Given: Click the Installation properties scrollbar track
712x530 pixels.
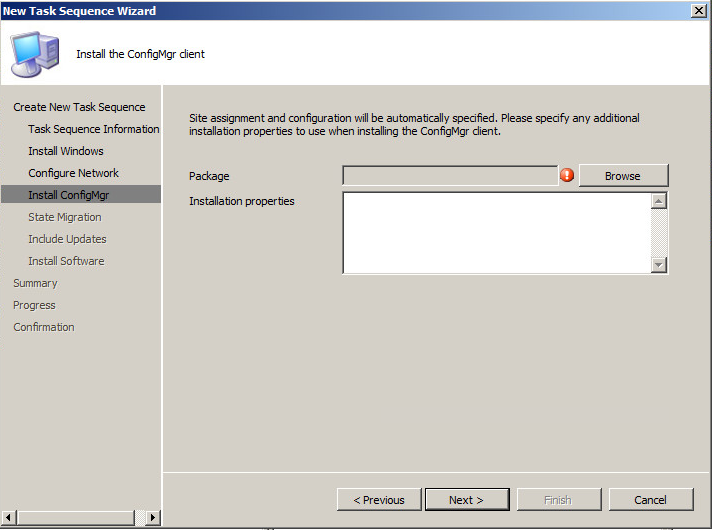Looking at the screenshot, I should point(658,233).
